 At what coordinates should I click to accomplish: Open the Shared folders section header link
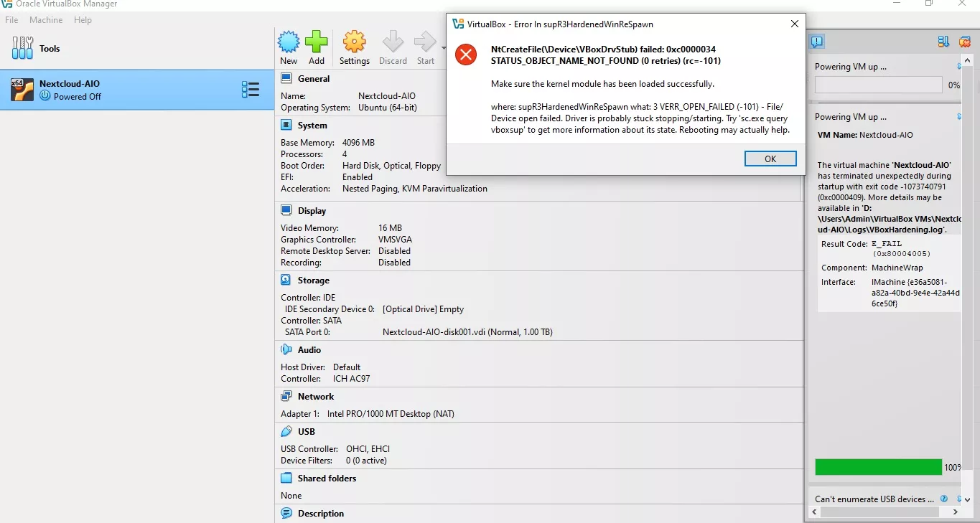point(327,479)
